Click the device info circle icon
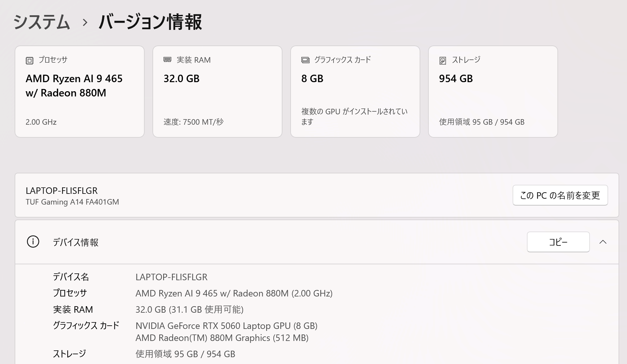This screenshot has height=364, width=627. point(33,242)
